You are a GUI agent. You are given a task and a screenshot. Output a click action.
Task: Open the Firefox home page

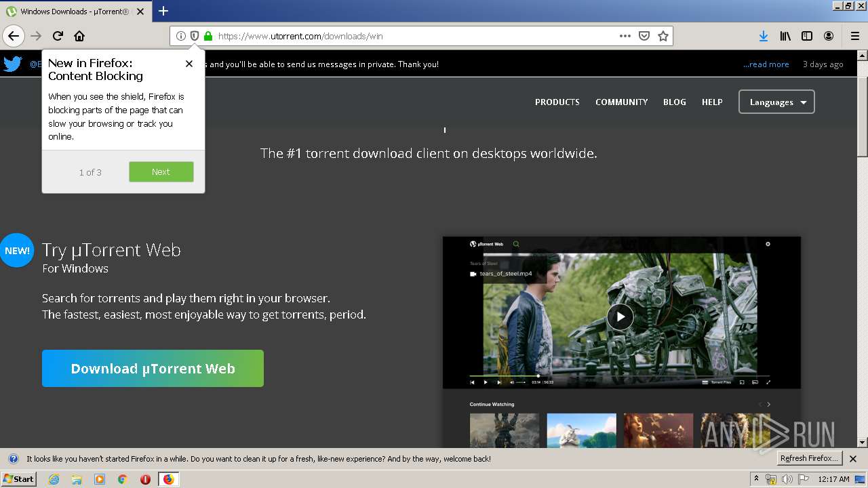click(x=79, y=36)
